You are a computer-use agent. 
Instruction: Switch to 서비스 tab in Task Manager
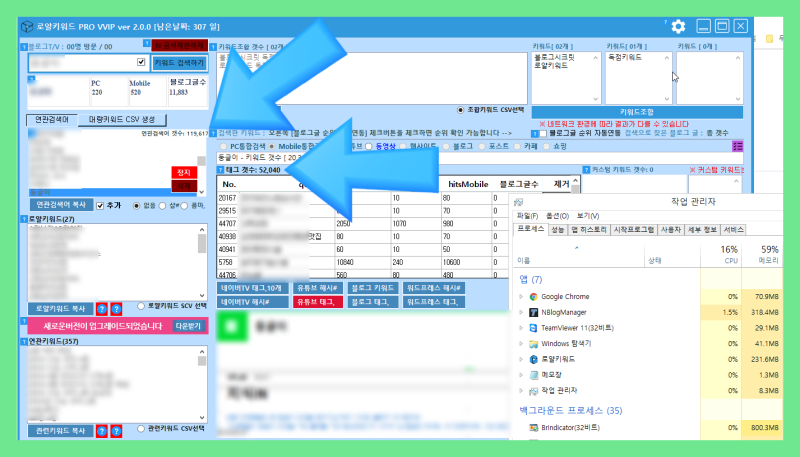tap(733, 230)
